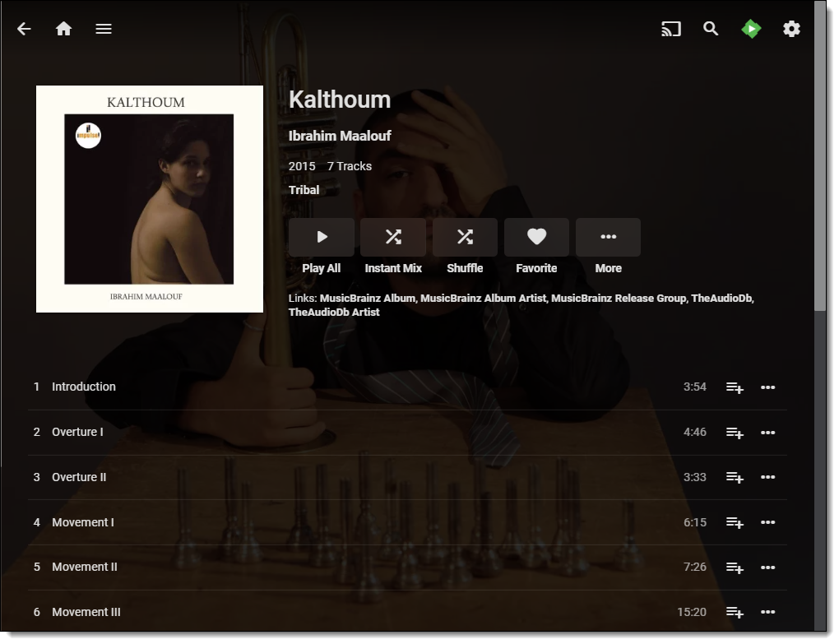The width and height of the screenshot is (839, 644).
Task: Click the Kalthoum album cover thumbnail
Action: pos(149,199)
